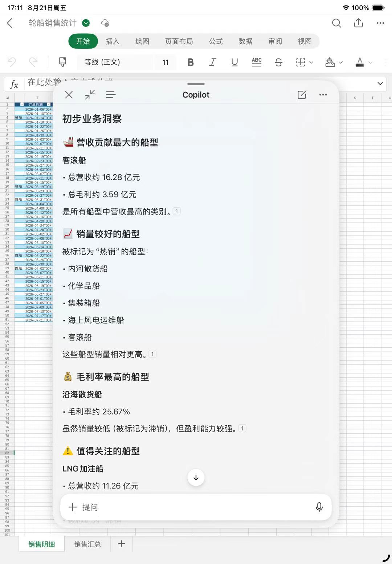
Task: Redo the last action
Action: pos(33,62)
